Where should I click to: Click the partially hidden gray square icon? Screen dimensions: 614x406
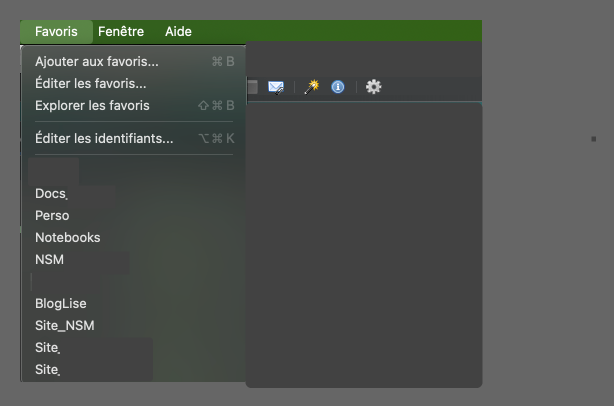click(x=253, y=87)
